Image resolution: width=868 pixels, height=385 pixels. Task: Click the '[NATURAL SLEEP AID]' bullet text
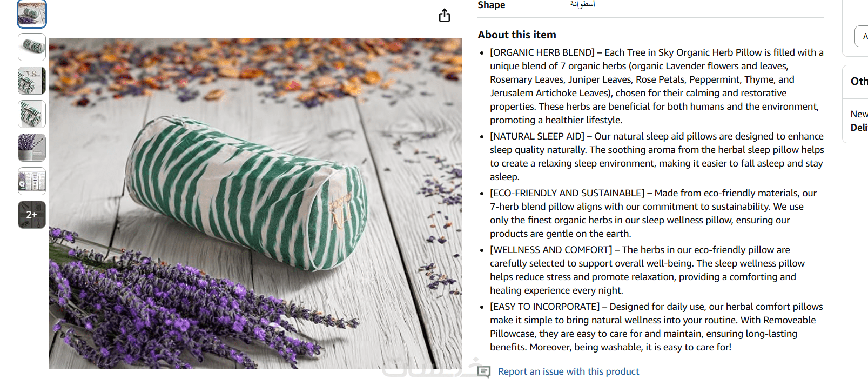(x=537, y=136)
